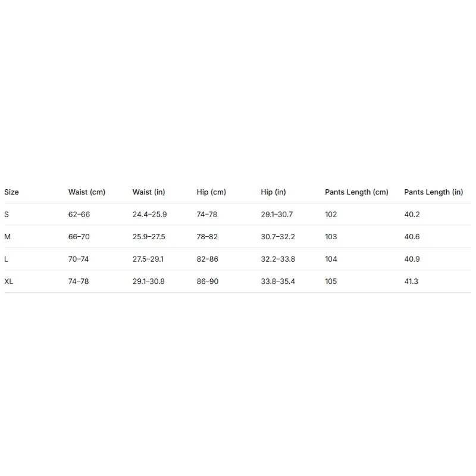
Task: Select the Waist (cm) column header
Action: point(87,192)
